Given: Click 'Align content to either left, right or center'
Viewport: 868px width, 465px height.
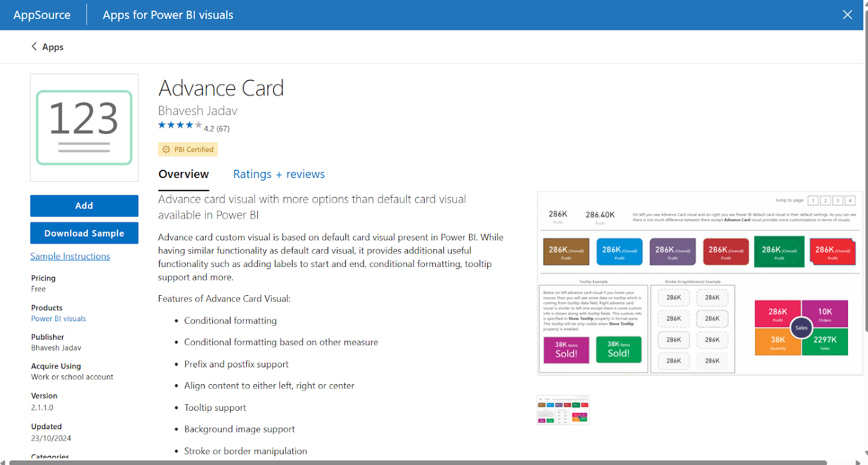Looking at the screenshot, I should coord(269,386).
